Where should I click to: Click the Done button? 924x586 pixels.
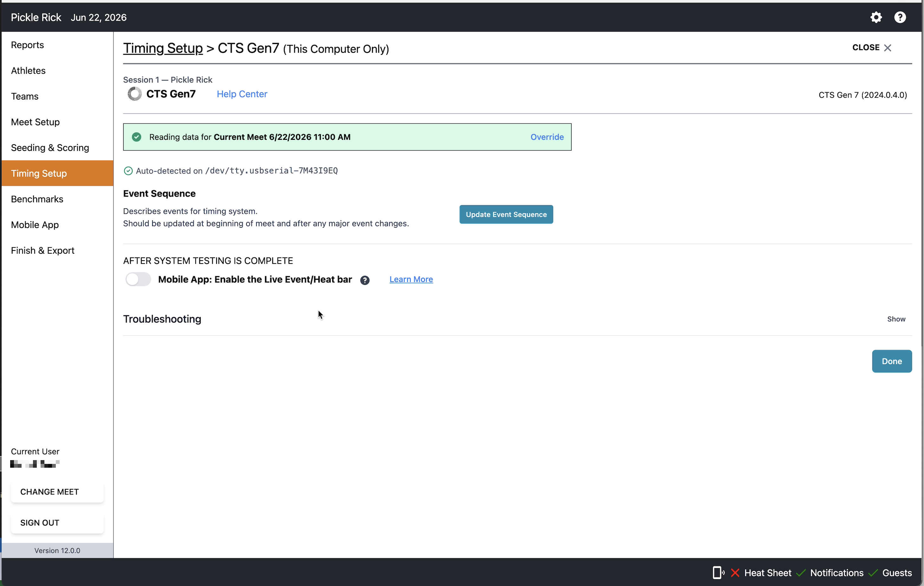pos(892,361)
